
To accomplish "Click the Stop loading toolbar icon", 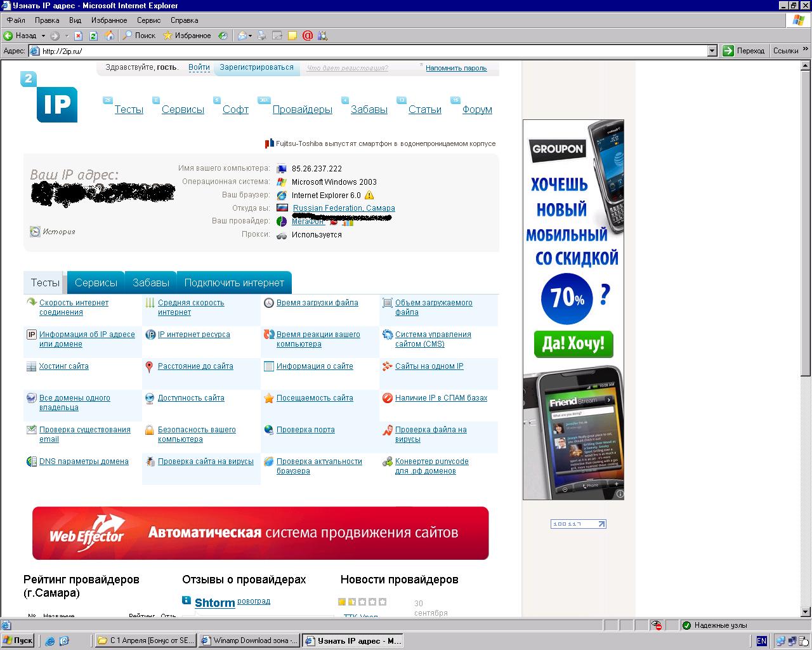I will [x=79, y=36].
